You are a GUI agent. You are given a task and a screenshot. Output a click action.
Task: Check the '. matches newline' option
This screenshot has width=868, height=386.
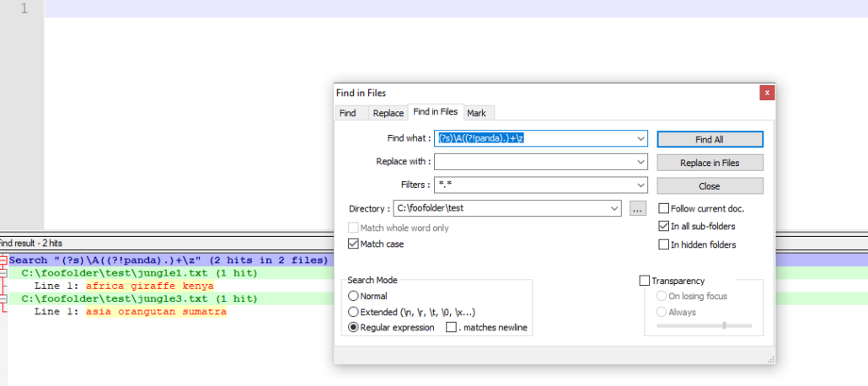pyautogui.click(x=451, y=327)
